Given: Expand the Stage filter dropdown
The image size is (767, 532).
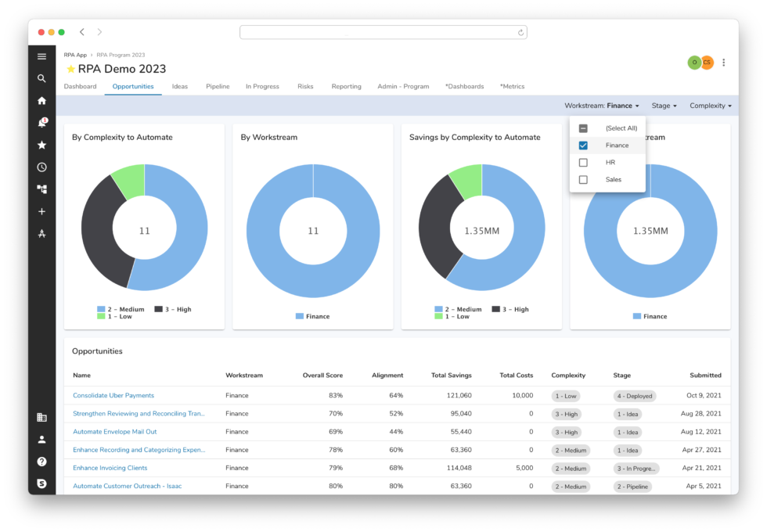Looking at the screenshot, I should (x=664, y=106).
